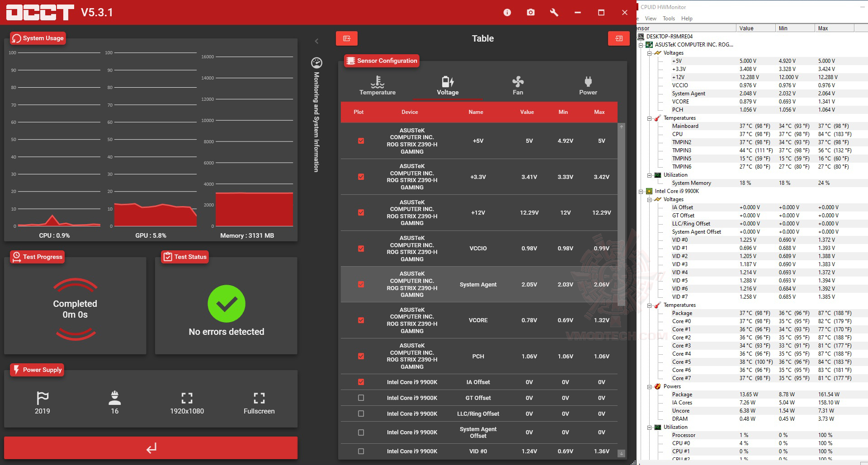This screenshot has height=465, width=868.
Task: Click sensor table scrollbar down arrow
Action: click(621, 453)
